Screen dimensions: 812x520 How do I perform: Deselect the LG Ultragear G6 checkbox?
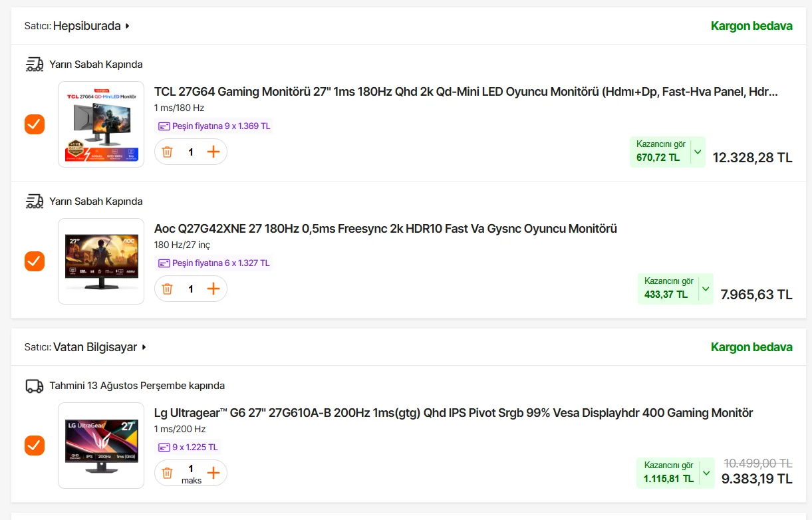click(35, 446)
